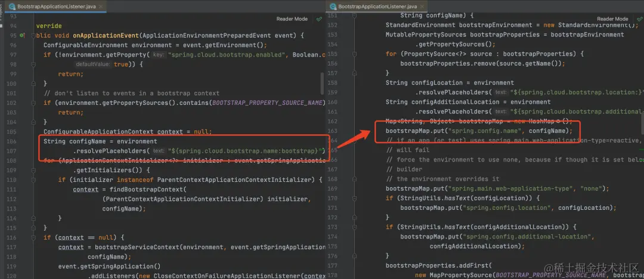Close the right BootstrapApplicationListener.java tab
Image resolution: width=644 pixels, height=279 pixels.
point(422,7)
